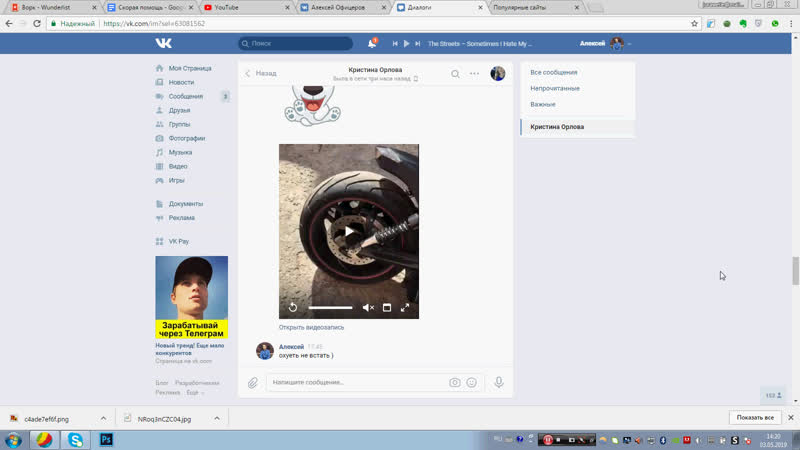800x450 pixels.
Task: Open dropdown arrow next to c4ade7ef6f.png download
Action: [x=103, y=417]
